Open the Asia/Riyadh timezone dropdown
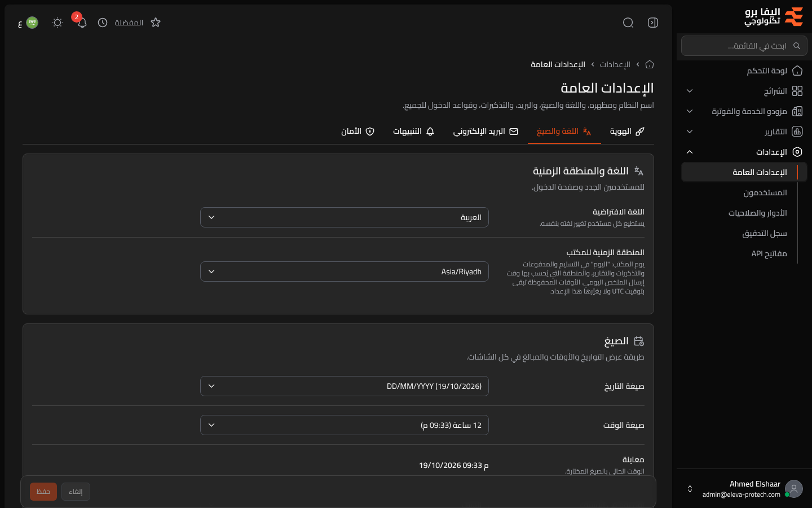This screenshot has width=812, height=508. click(x=345, y=271)
